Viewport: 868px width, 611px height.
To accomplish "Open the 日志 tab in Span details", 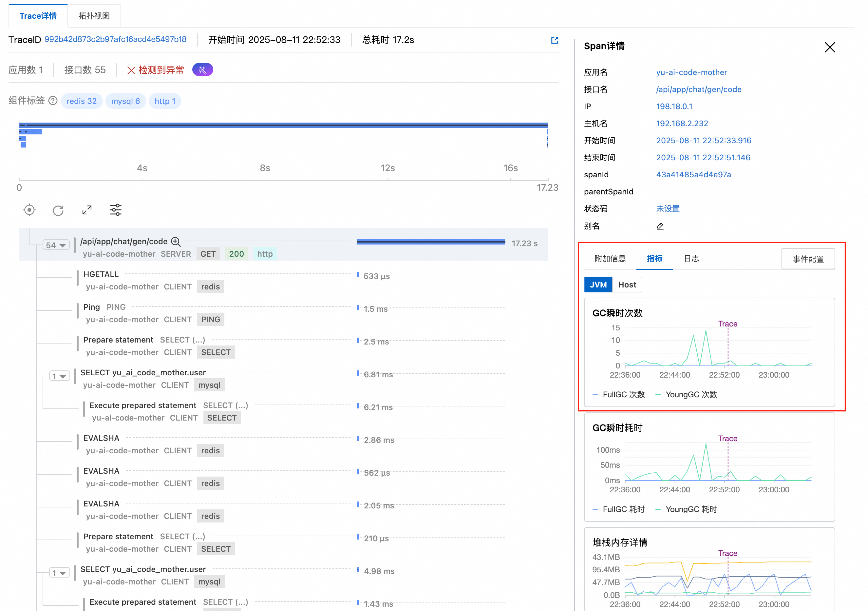I will [x=691, y=258].
